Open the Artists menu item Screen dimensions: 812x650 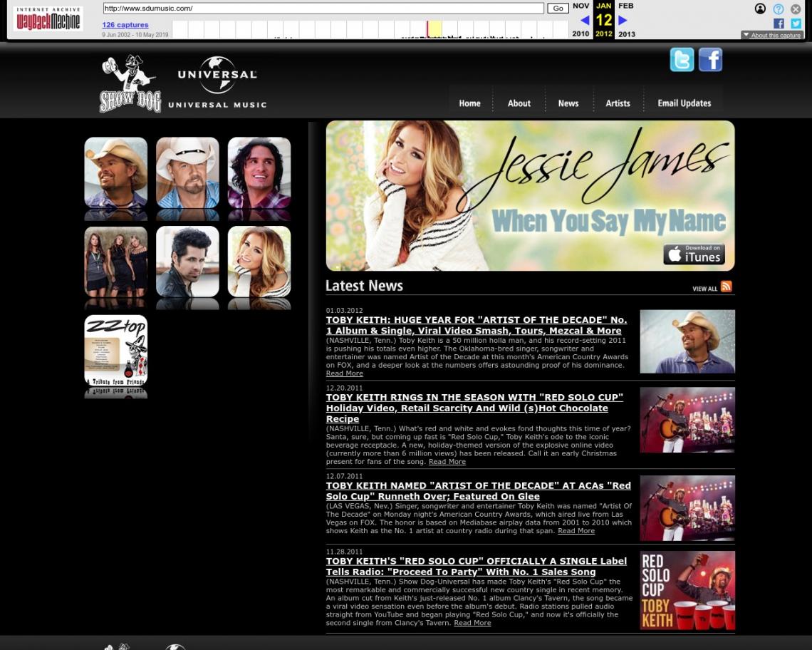[x=618, y=103]
